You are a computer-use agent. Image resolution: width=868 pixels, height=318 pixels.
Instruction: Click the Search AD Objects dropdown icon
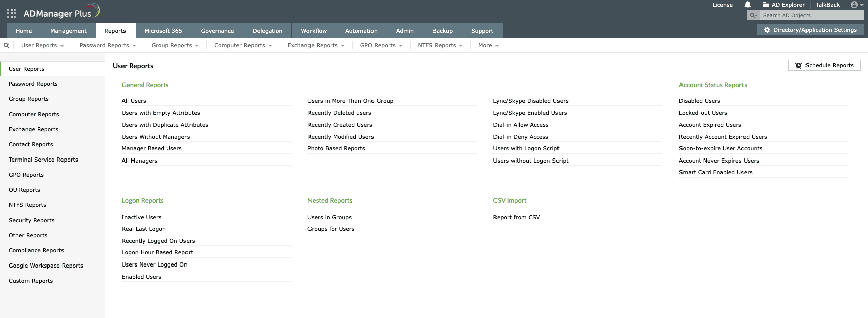coord(753,16)
